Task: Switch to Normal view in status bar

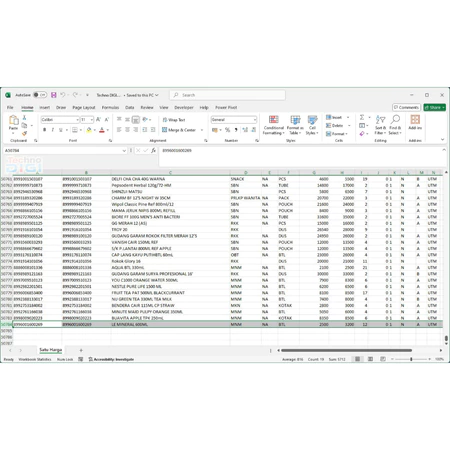Action: (357, 359)
